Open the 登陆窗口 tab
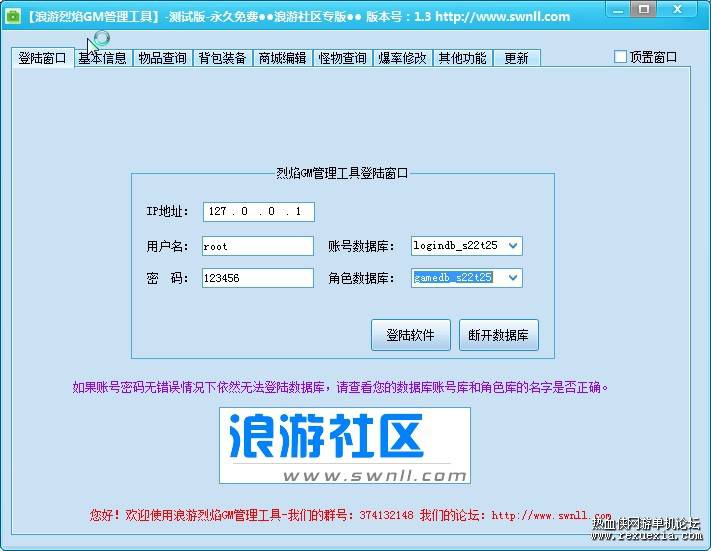The height and width of the screenshot is (551, 711). 42,58
